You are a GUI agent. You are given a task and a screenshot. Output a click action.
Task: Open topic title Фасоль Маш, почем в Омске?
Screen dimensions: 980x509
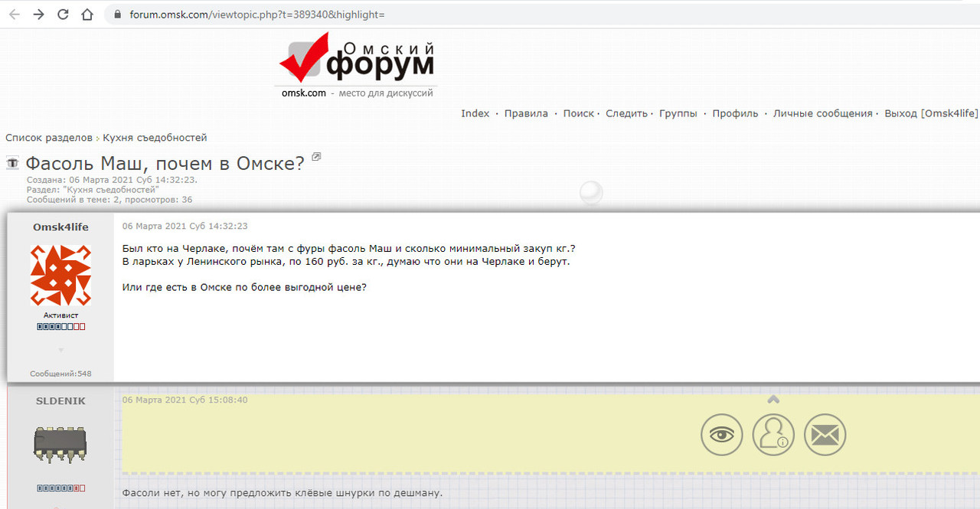click(165, 163)
